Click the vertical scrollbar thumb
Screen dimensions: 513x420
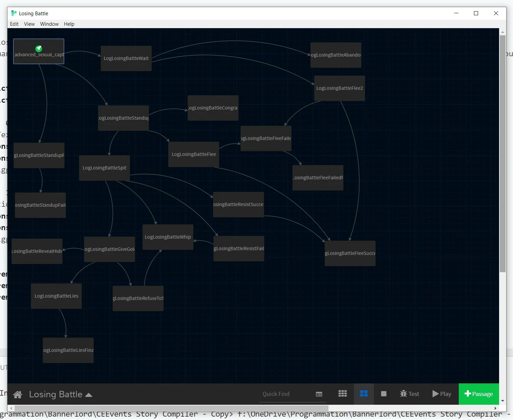tap(502, 153)
